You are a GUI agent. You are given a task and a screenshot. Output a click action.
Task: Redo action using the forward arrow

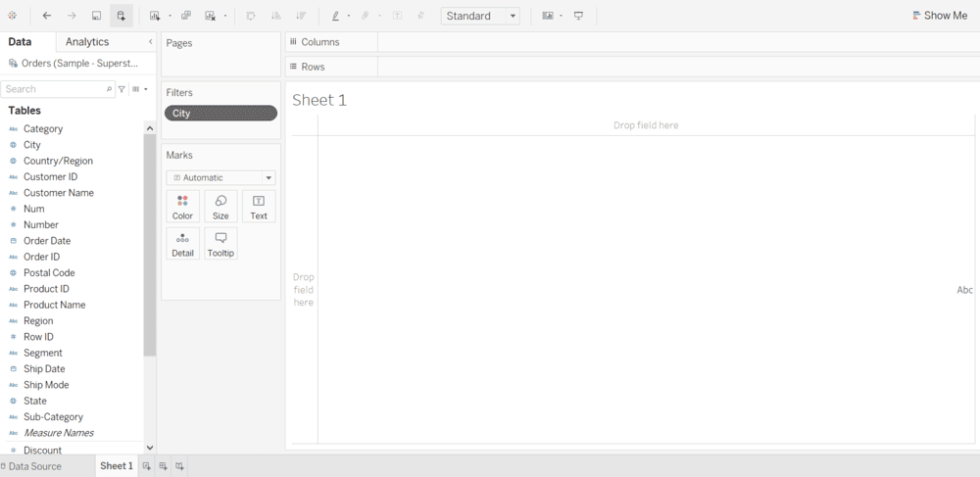point(72,16)
